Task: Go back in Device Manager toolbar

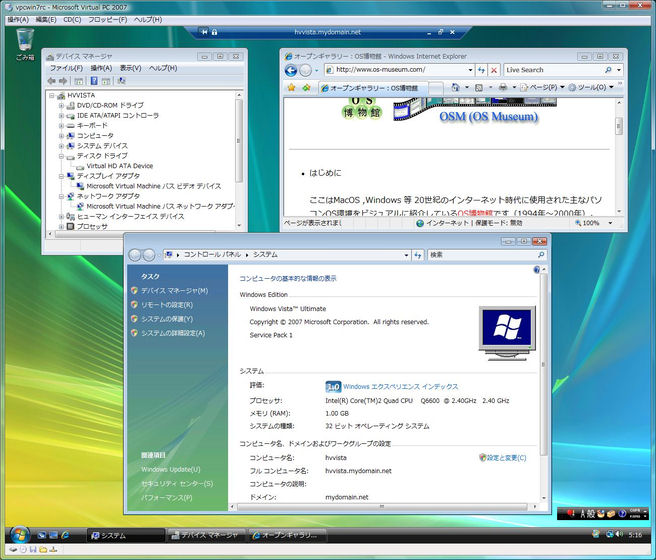Action: coord(52,81)
